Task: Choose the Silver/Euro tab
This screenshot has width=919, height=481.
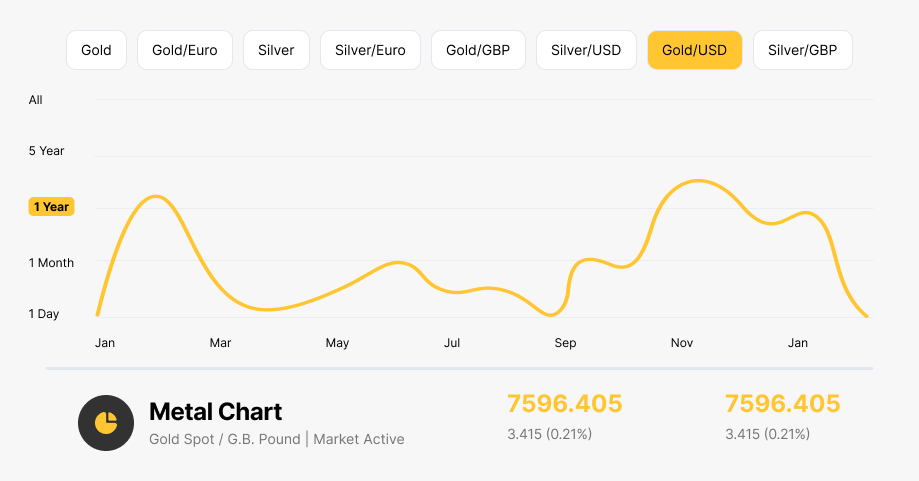Action: pos(370,50)
